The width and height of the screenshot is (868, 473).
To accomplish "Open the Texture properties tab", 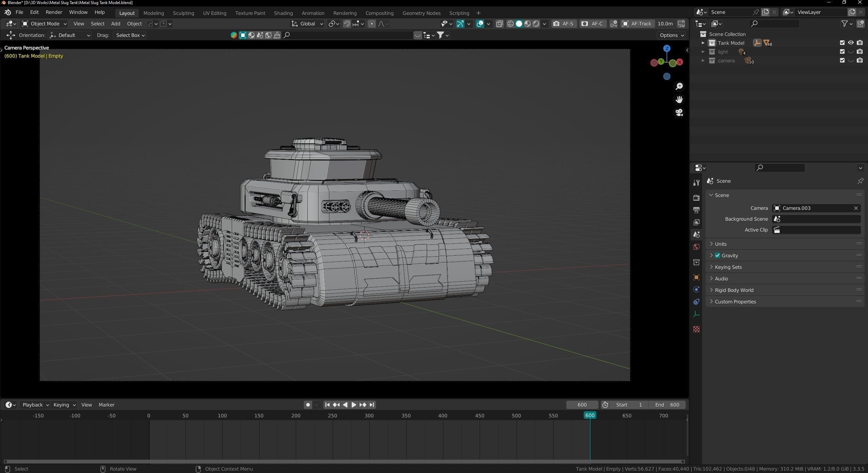I will coord(696,329).
